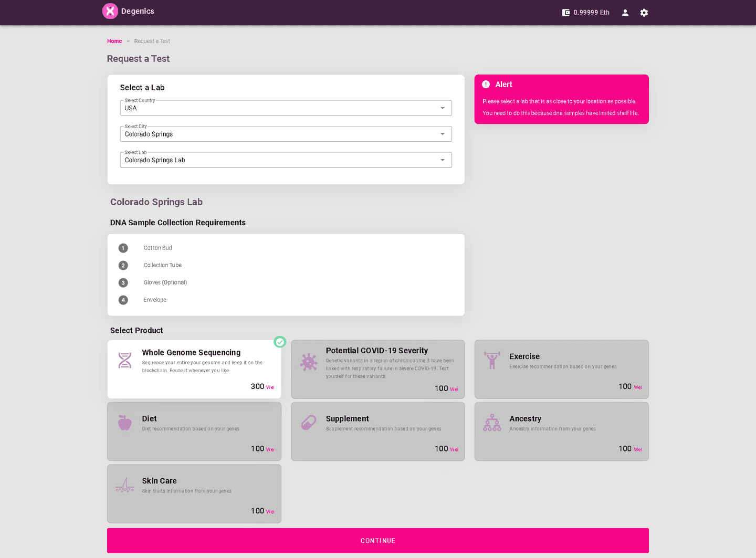Click step number 4 badge for Envelope
The image size is (756, 558).
point(123,300)
